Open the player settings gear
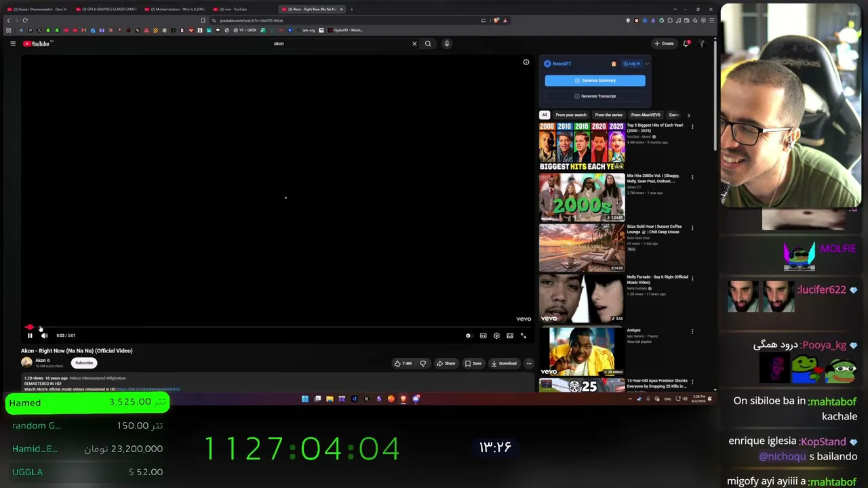 click(x=496, y=335)
